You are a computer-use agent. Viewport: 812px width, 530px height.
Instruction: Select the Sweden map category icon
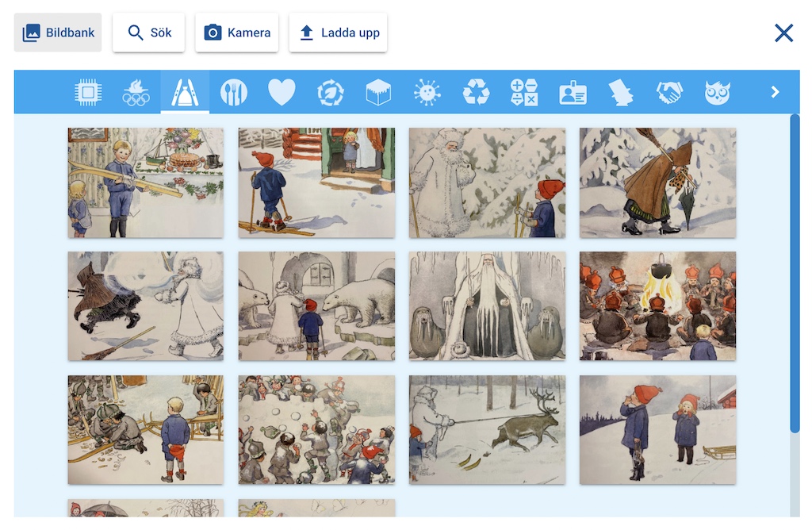click(621, 92)
